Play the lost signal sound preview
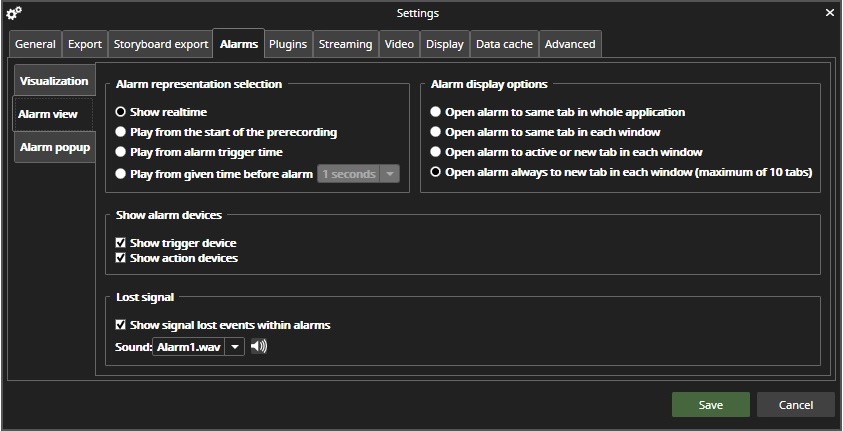The width and height of the screenshot is (843, 431). point(260,347)
